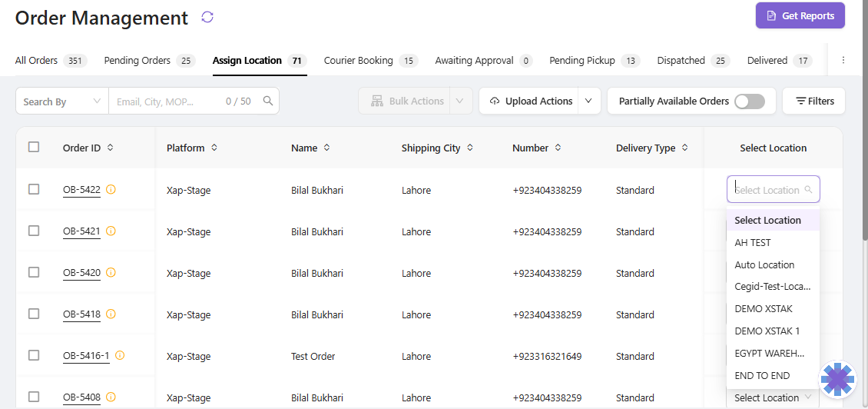Sort by Shipping City column arrows

point(470,148)
